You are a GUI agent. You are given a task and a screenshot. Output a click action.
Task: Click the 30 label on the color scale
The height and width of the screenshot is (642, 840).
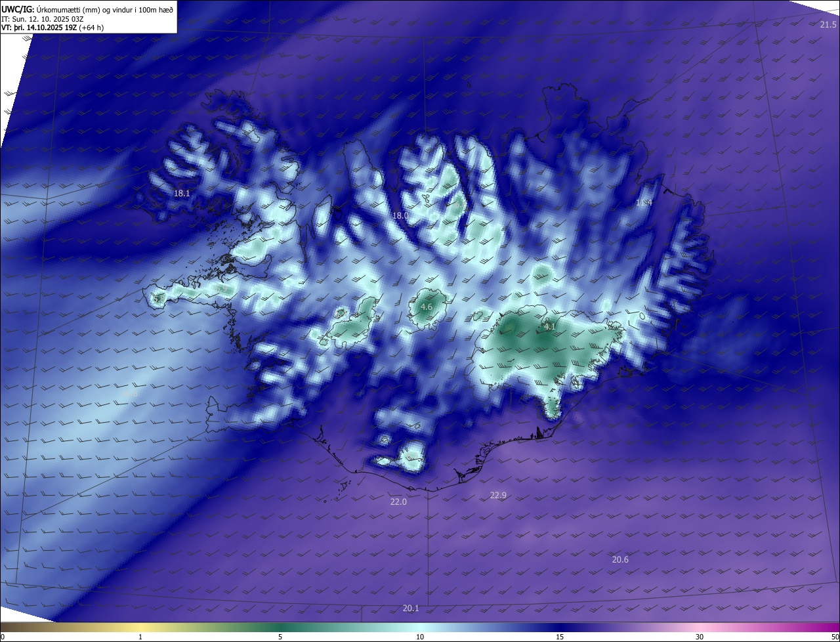pos(700,637)
